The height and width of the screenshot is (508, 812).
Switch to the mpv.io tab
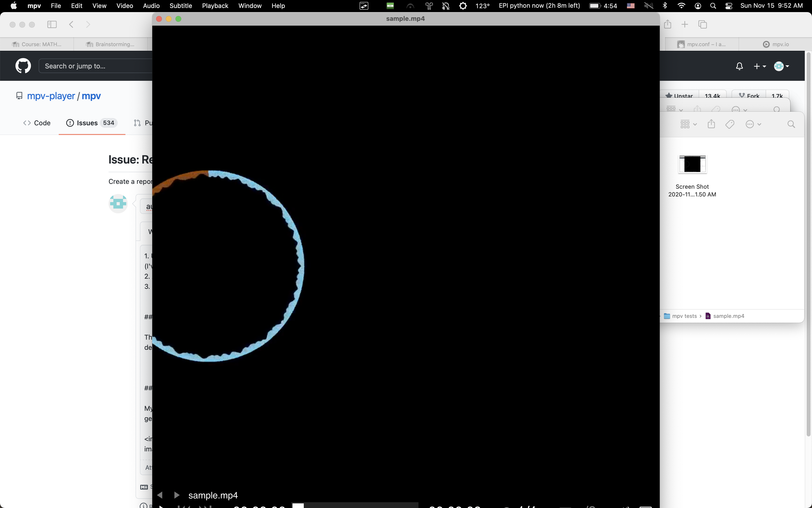tap(776, 44)
